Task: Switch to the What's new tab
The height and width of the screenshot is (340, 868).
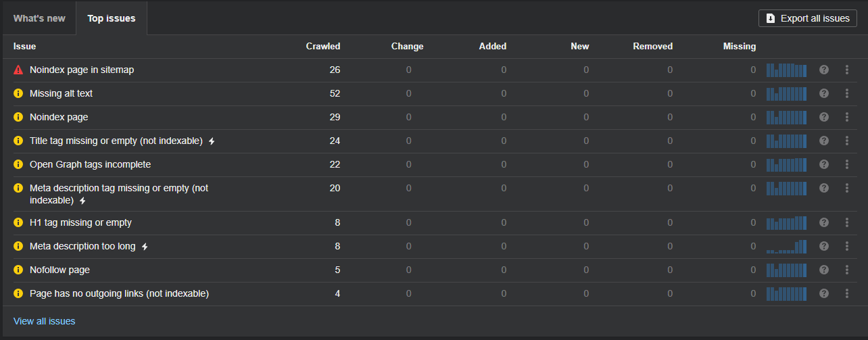Action: pyautogui.click(x=39, y=18)
